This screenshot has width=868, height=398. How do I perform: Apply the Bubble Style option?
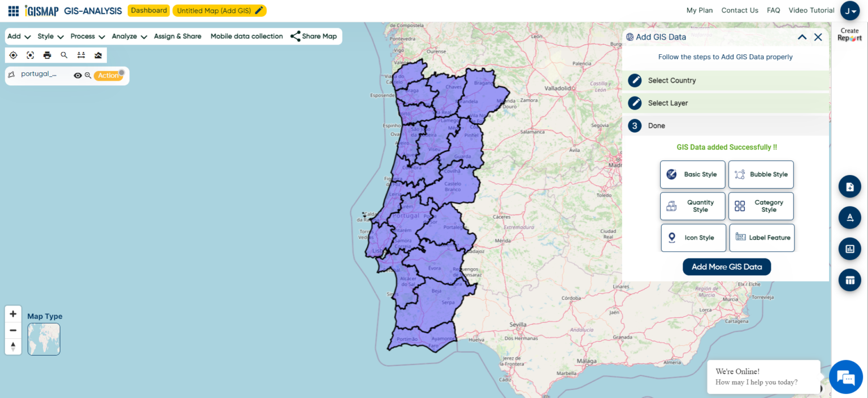tap(761, 174)
